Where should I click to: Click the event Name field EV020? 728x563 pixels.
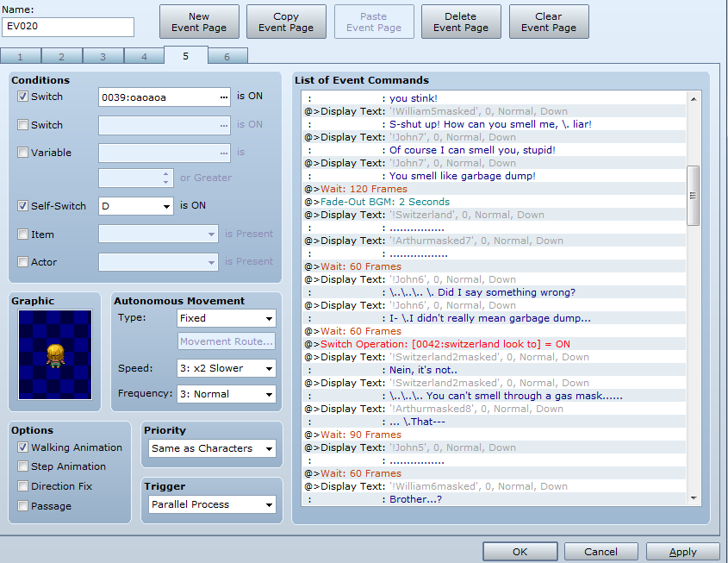68,27
